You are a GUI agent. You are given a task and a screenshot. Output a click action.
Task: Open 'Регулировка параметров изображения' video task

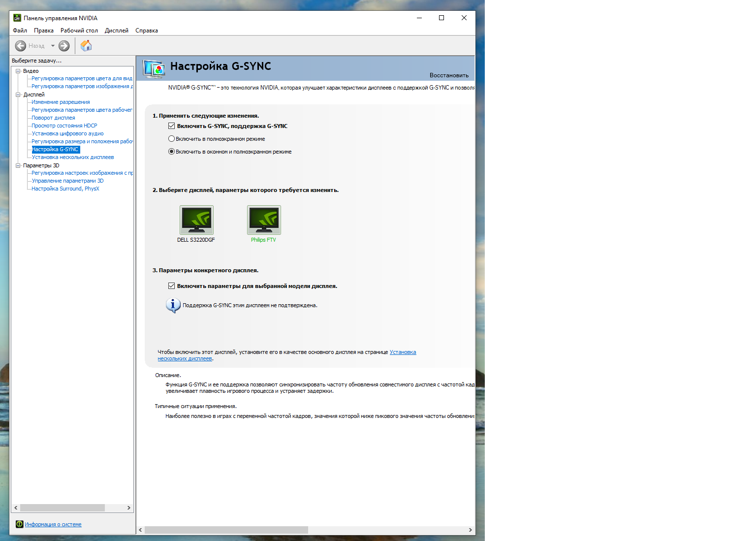[x=82, y=86]
